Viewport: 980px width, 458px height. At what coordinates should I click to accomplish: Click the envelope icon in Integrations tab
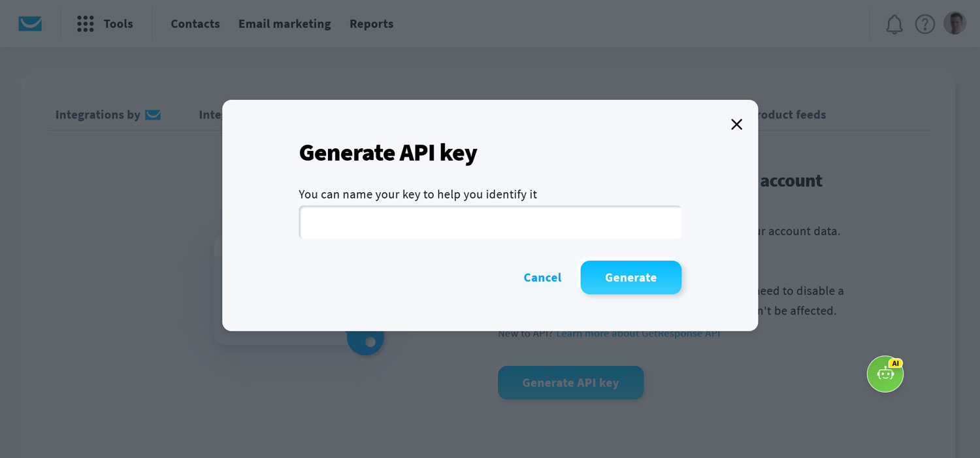153,115
